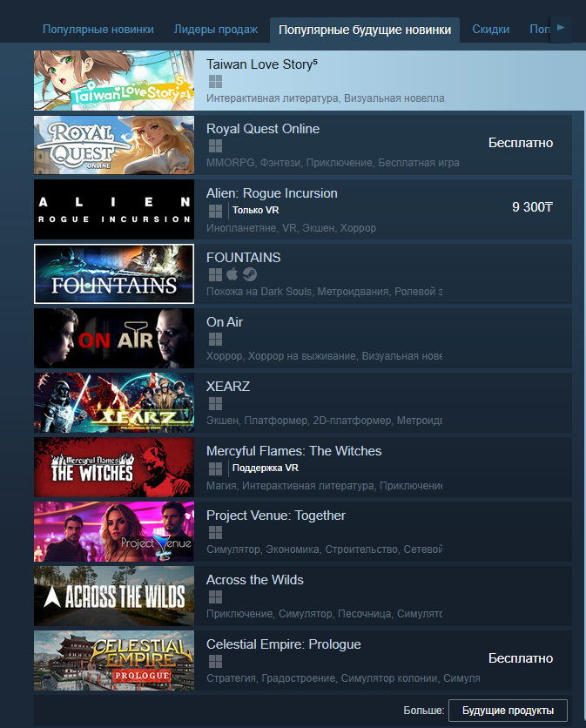Select the FOUNTAINS game capsule image
Image resolution: width=586 pixels, height=728 pixels.
114,274
